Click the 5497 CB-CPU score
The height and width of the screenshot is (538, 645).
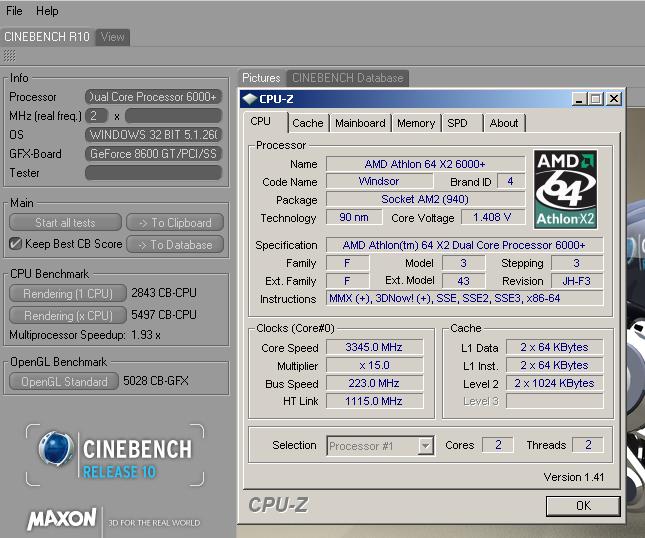[x=164, y=315]
